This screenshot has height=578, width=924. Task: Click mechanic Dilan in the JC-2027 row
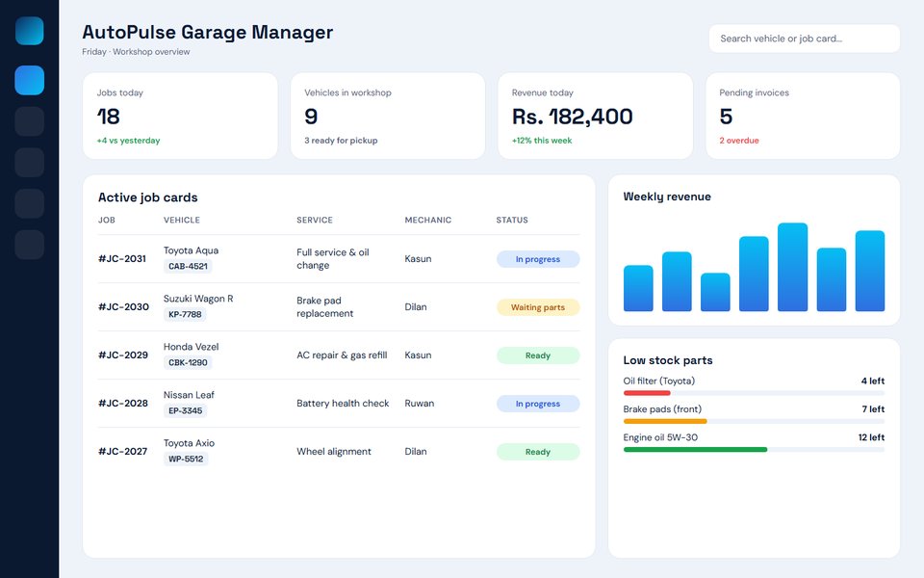coord(416,451)
